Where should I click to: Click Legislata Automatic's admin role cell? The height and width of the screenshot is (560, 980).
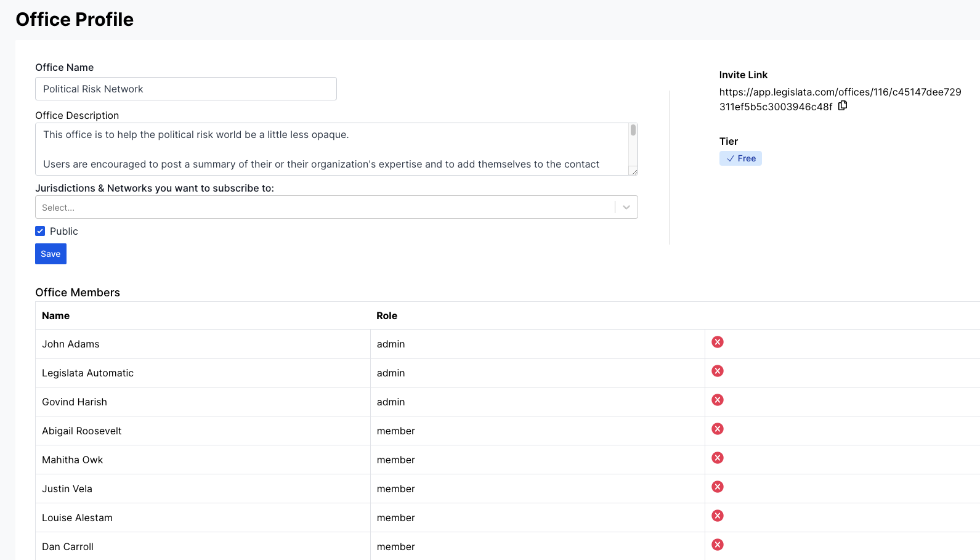click(x=538, y=373)
